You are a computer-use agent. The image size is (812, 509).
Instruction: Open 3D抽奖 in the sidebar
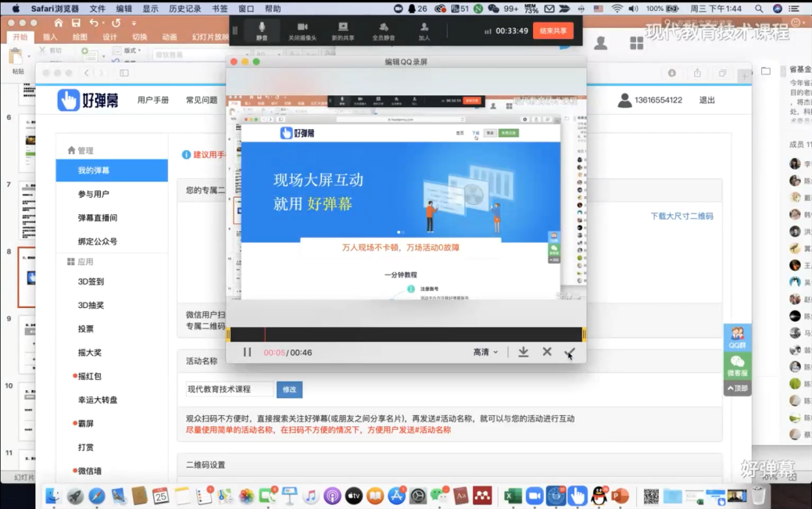point(91,305)
